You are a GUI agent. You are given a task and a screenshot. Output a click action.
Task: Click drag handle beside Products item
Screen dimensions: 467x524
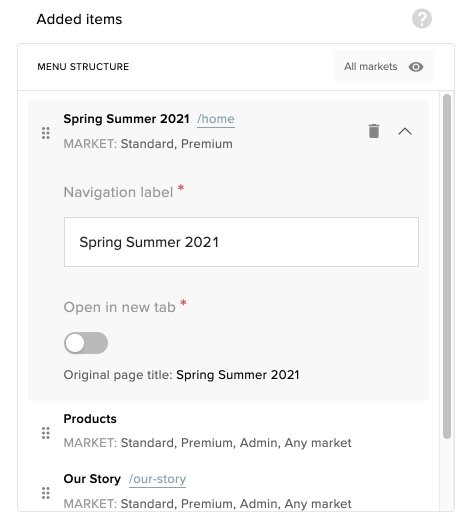(46, 433)
